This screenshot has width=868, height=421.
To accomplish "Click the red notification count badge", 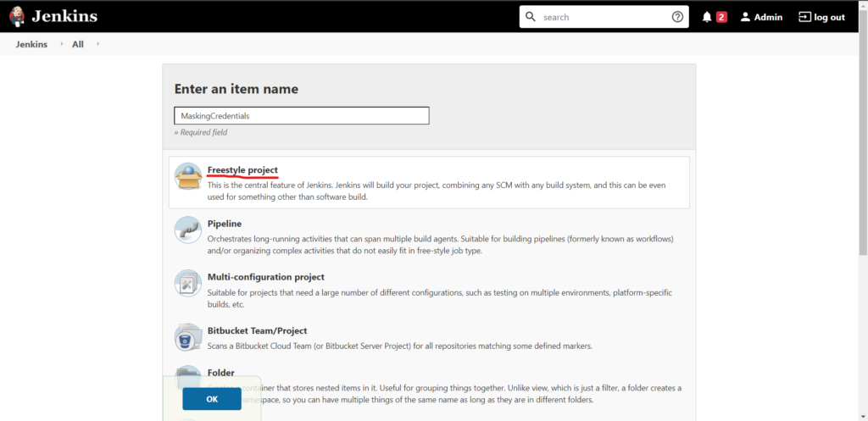I will click(721, 17).
